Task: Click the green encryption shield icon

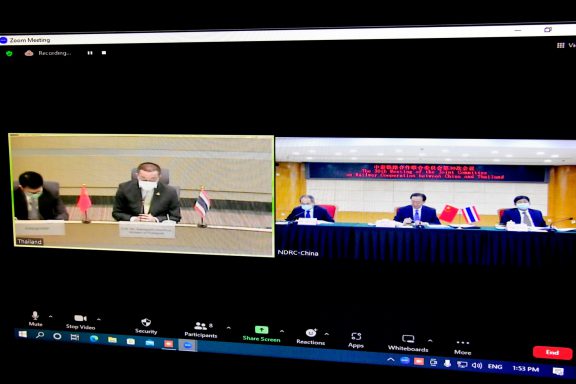Action: (9, 53)
